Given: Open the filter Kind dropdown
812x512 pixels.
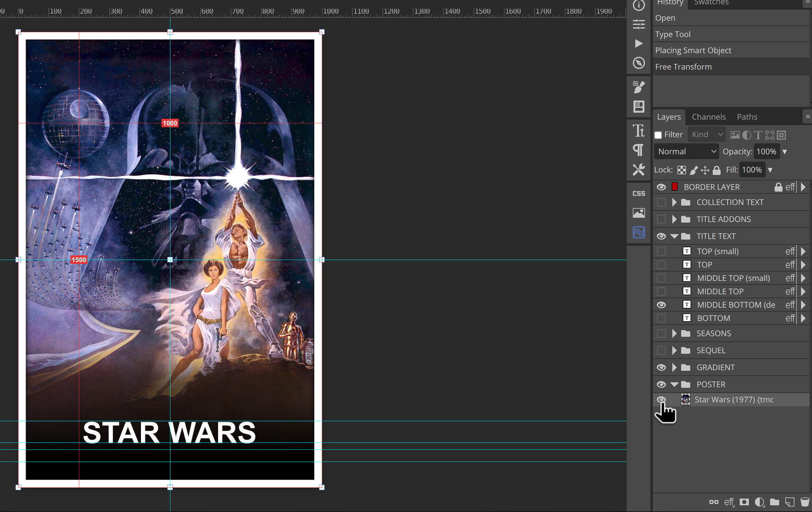Looking at the screenshot, I should (x=707, y=134).
